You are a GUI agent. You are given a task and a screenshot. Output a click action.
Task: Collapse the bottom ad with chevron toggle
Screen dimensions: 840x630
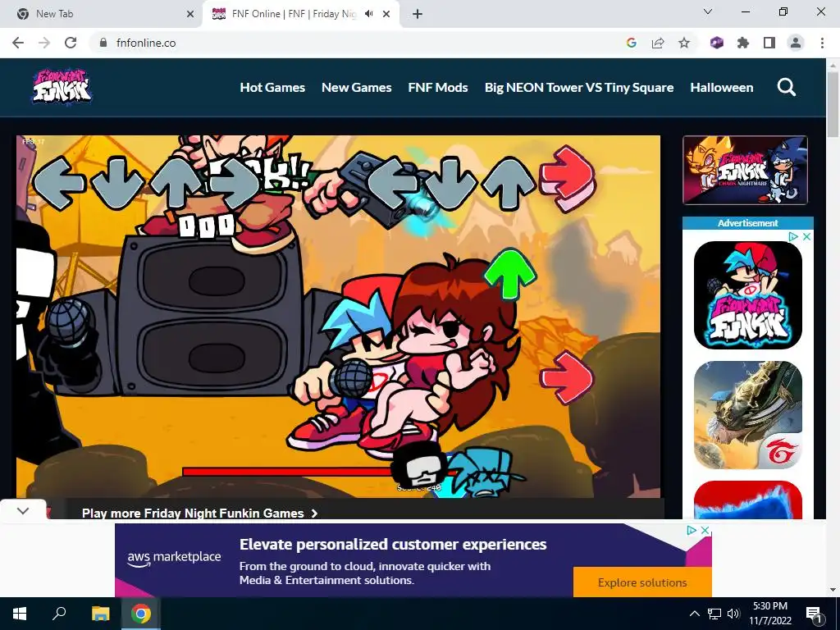point(22,510)
